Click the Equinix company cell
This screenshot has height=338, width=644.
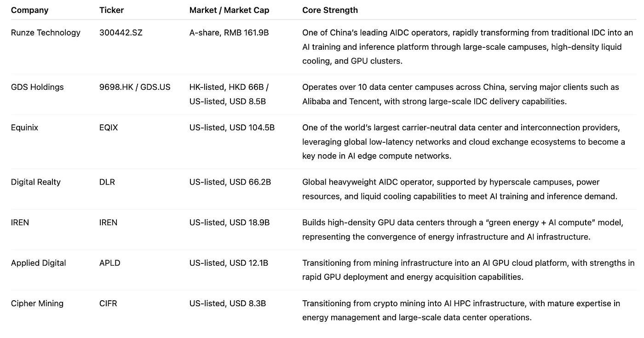coord(24,128)
